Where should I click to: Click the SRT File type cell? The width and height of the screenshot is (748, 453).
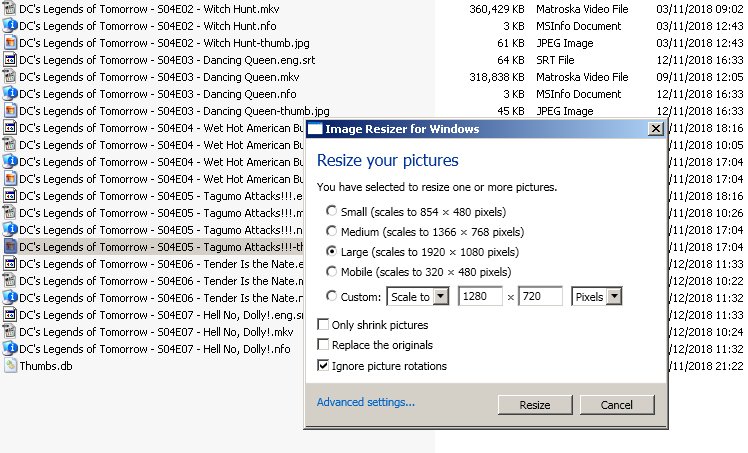pos(555,60)
